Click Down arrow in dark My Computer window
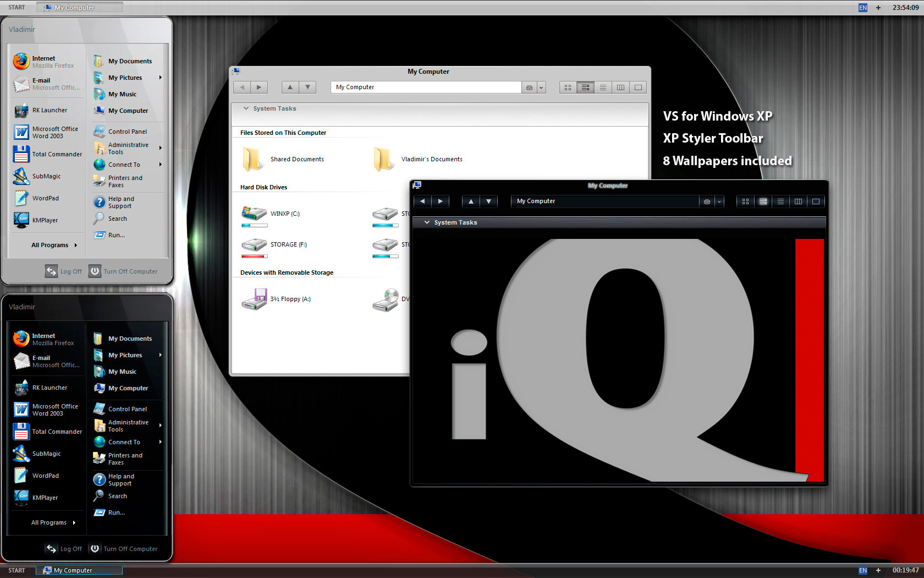The height and width of the screenshot is (578, 924). 488,201
